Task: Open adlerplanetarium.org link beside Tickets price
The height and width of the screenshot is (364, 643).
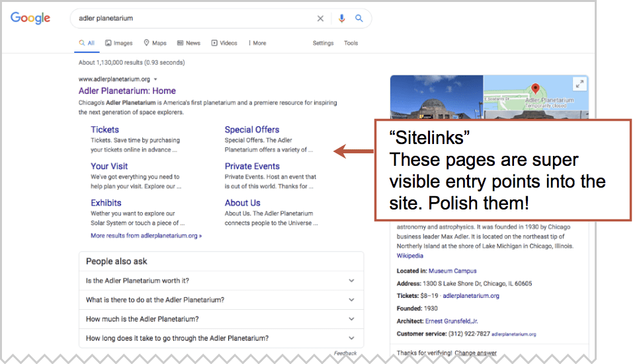Action: [471, 295]
